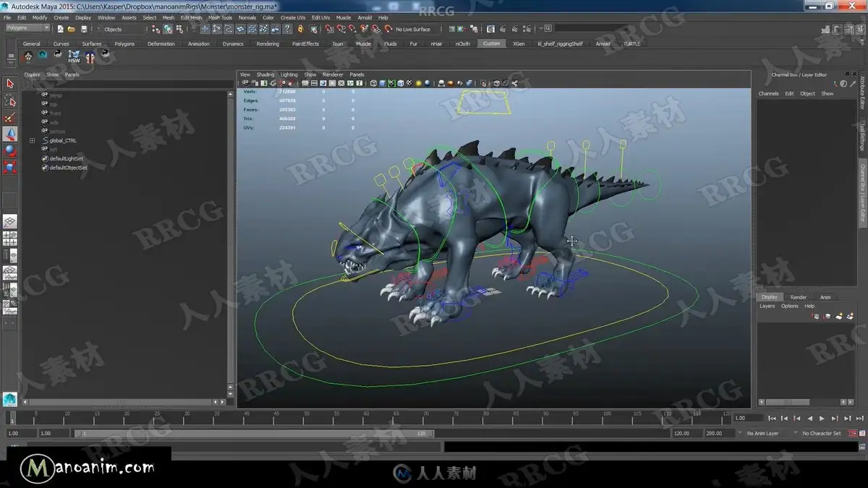
Task: Select defaultLightSet in the Outliner
Action: pyautogui.click(x=67, y=158)
